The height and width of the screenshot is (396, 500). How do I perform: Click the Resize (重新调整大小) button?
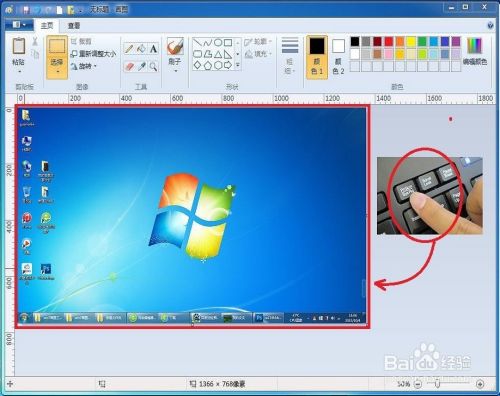click(93, 53)
